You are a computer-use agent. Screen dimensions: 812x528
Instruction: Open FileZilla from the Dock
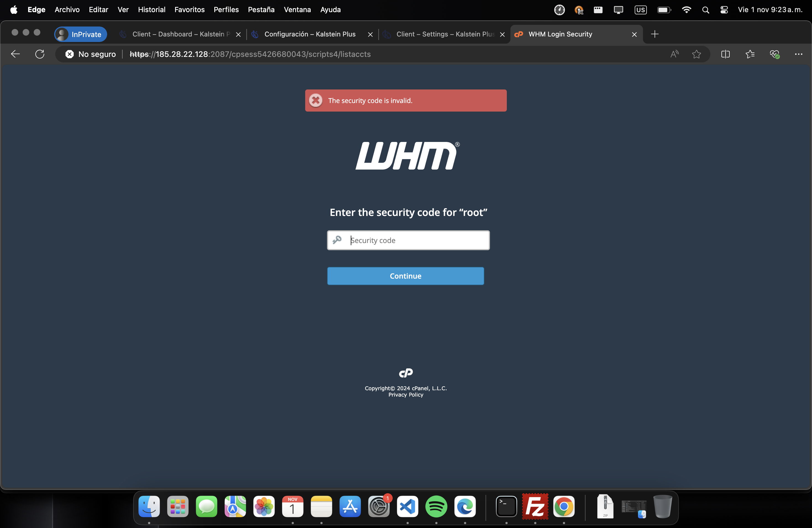(535, 506)
